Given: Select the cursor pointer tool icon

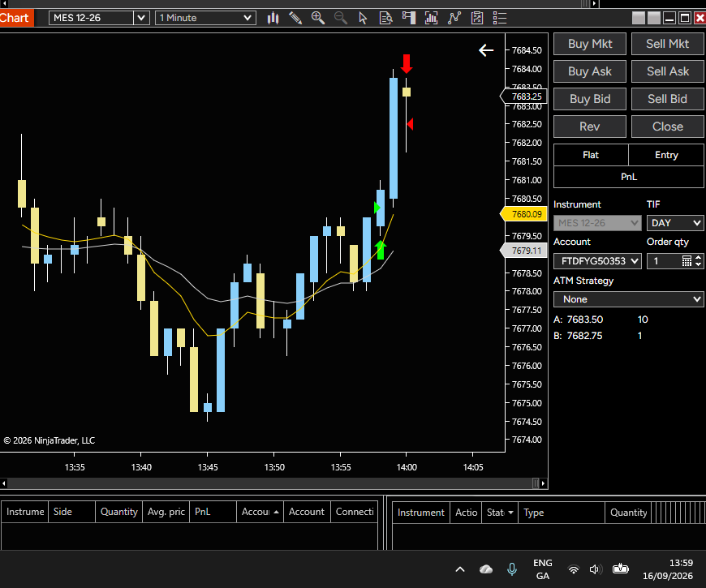Looking at the screenshot, I should [363, 18].
